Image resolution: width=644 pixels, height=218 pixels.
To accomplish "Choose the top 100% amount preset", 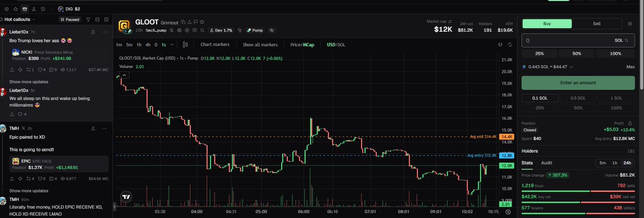I will (616, 54).
